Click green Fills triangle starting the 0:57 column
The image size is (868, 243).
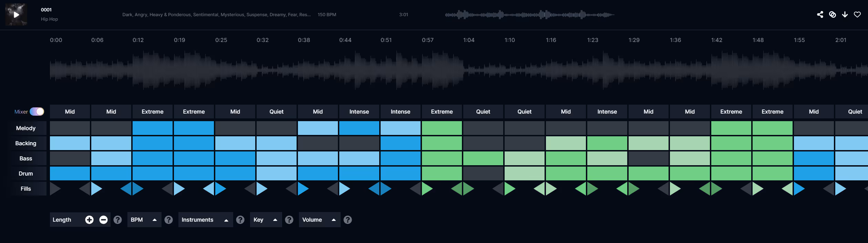click(427, 189)
